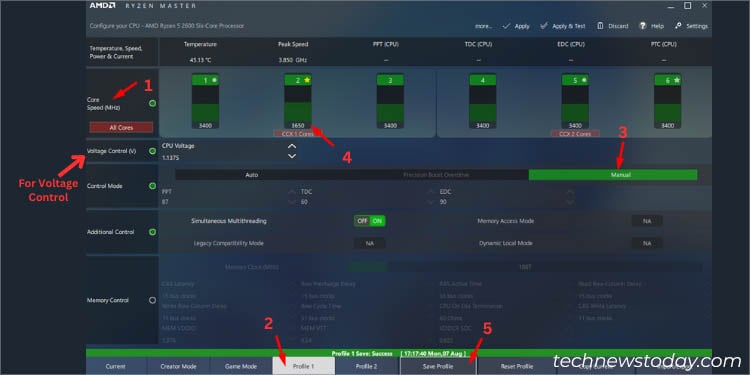Click the TDC value 60
This screenshot has width=750, height=375.
(304, 202)
